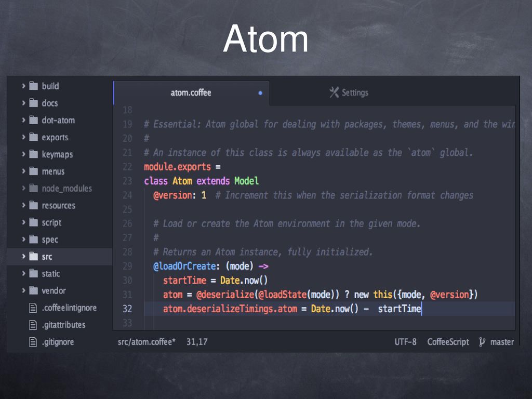Viewport: 532px width, 399px height.
Task: Expand the src folder chevron
Action: coord(23,256)
